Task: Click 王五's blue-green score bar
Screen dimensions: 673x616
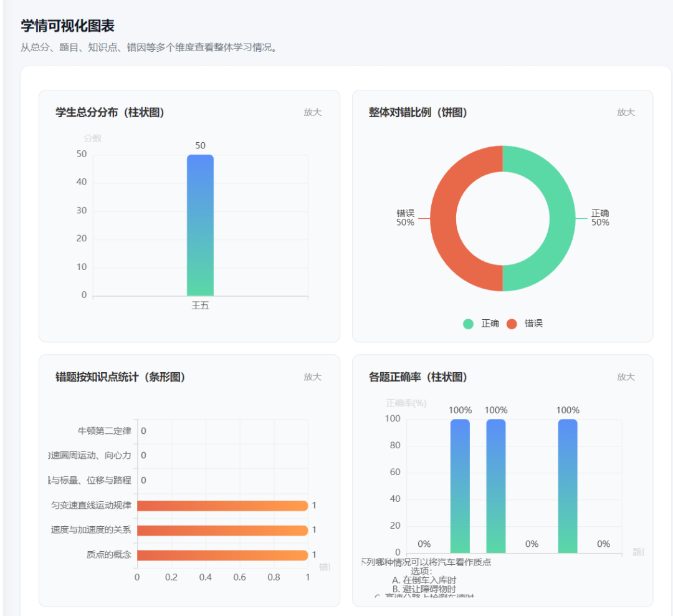Action: 200,224
